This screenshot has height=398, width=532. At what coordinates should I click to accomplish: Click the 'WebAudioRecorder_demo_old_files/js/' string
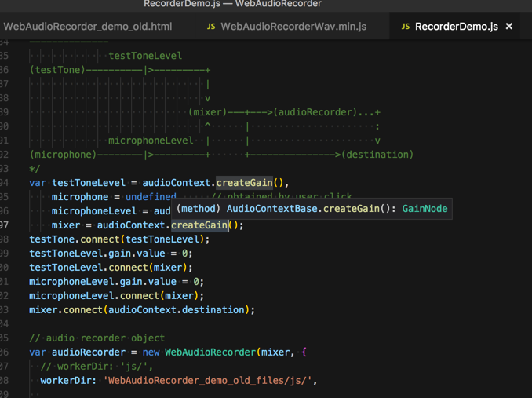pyautogui.click(x=207, y=381)
